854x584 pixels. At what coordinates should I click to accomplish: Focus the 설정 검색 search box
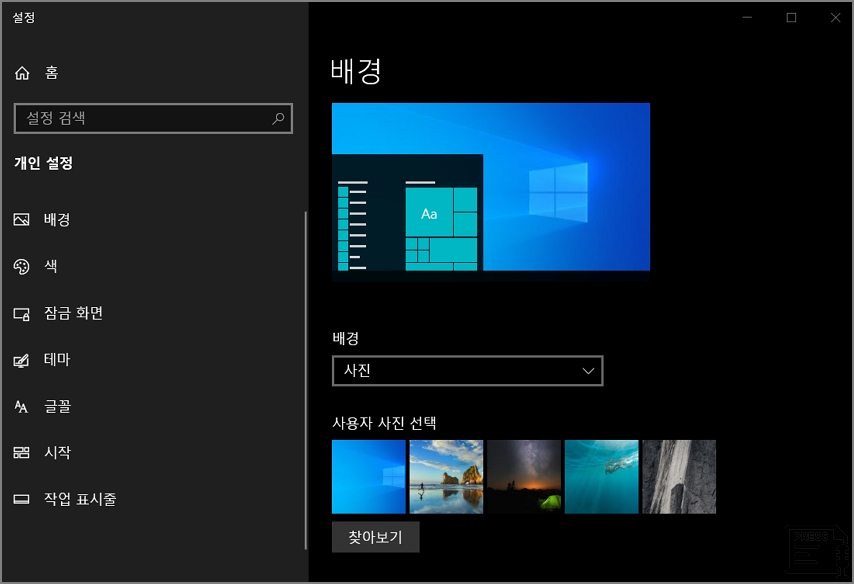pos(153,118)
